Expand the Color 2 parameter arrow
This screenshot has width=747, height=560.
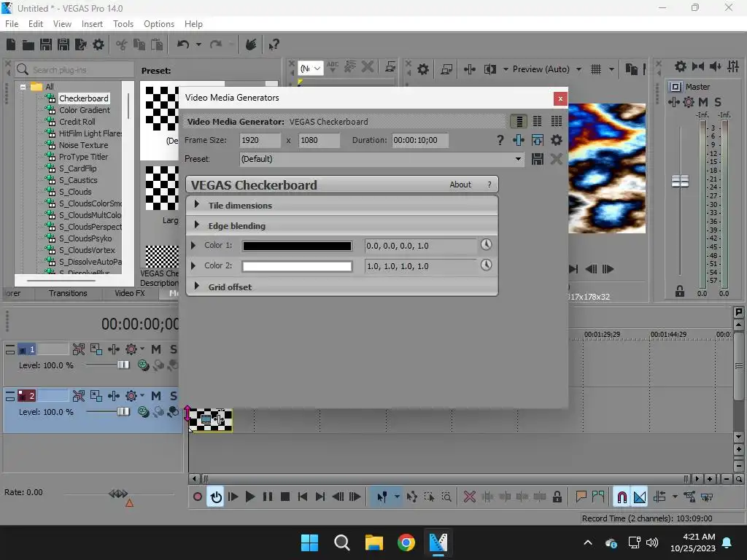pyautogui.click(x=193, y=265)
